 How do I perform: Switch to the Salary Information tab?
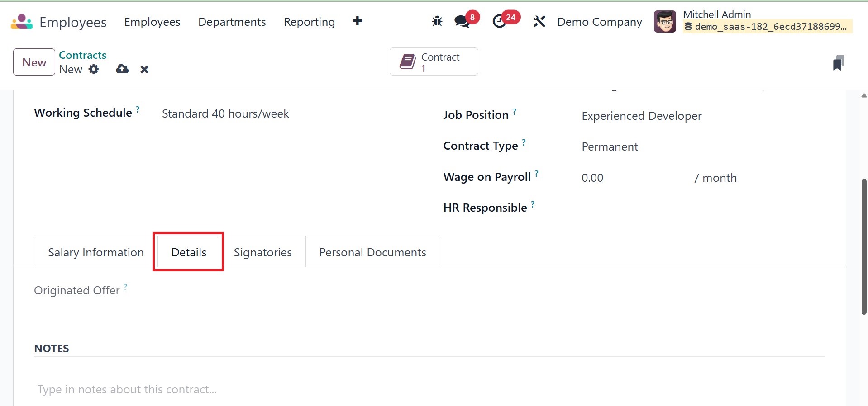click(x=95, y=252)
